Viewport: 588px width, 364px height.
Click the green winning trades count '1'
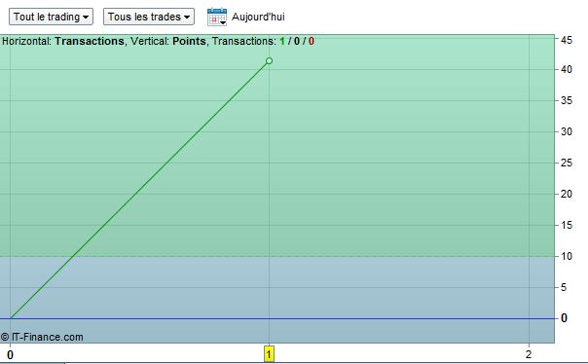click(282, 41)
